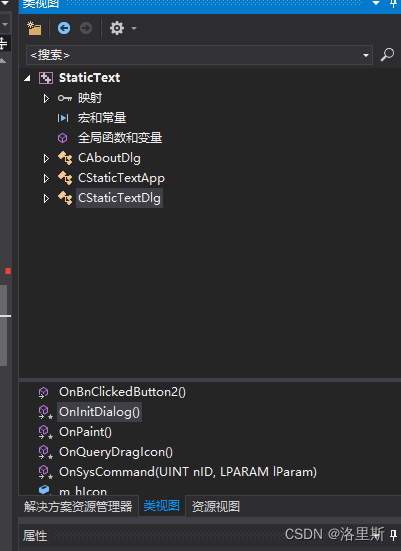
Task: Select 全局函数和变量 item
Action: tap(120, 138)
